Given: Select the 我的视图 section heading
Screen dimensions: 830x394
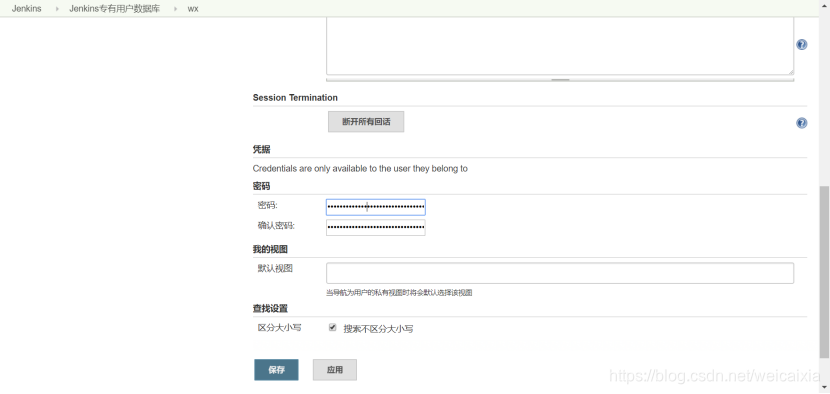Looking at the screenshot, I should 270,249.
